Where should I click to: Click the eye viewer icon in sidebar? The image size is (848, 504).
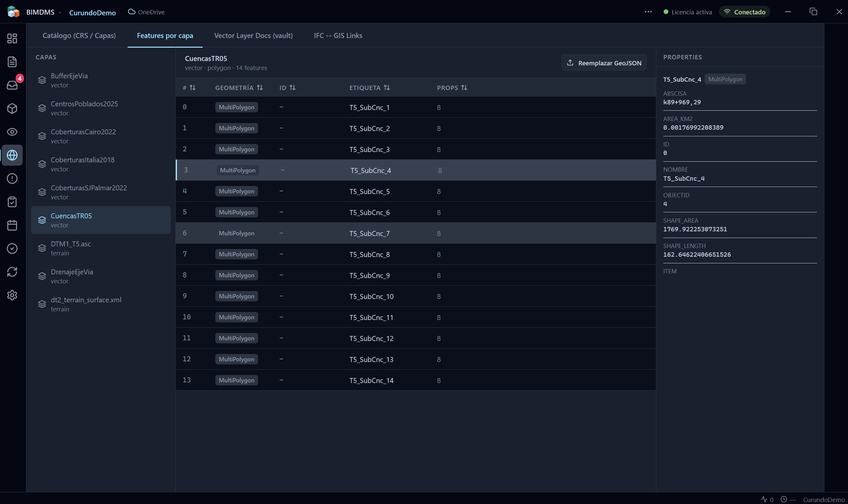[12, 132]
